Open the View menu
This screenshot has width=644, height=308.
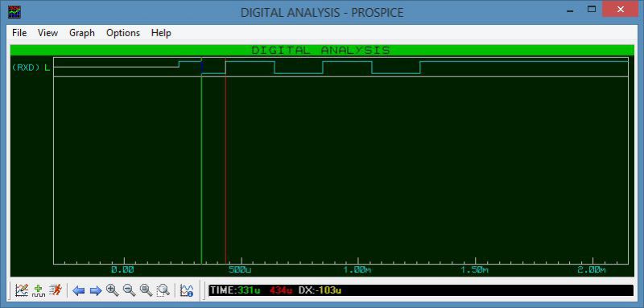click(48, 33)
